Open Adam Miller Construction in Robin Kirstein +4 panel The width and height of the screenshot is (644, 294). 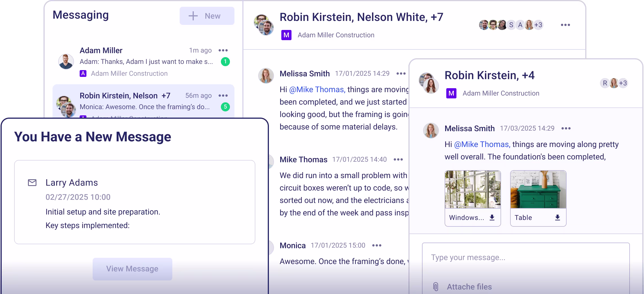(x=501, y=93)
